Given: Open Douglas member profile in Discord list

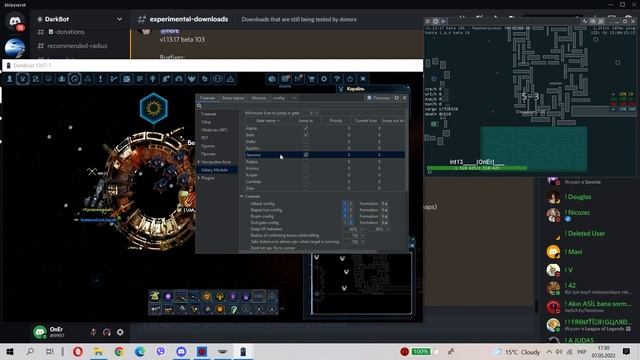Looking at the screenshot, I should 578,197.
